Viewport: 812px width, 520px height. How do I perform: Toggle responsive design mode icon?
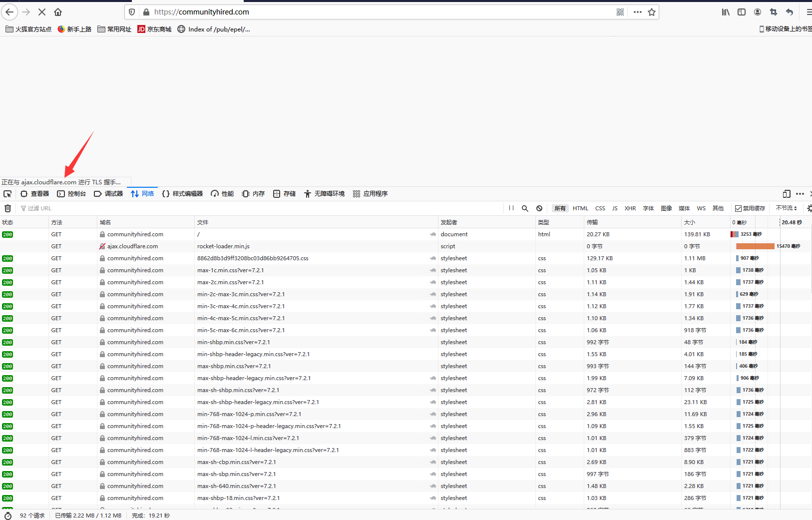[x=787, y=194]
